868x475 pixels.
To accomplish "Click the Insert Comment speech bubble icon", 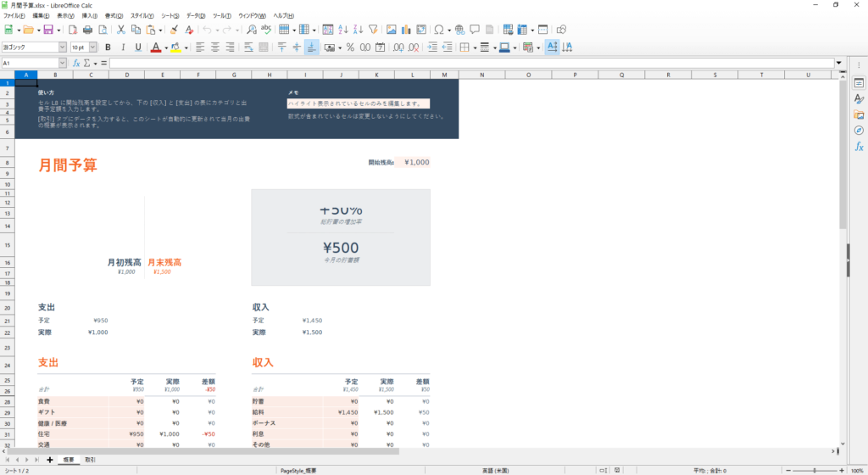I will [x=475, y=30].
